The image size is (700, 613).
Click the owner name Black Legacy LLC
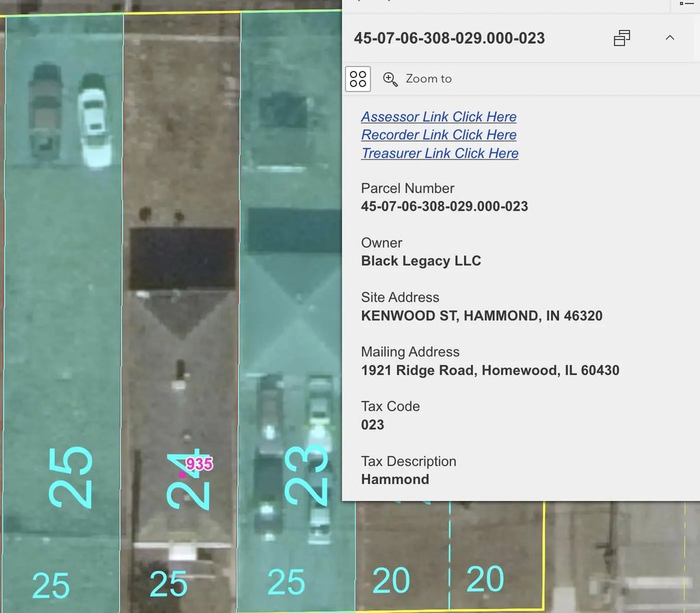coord(420,261)
